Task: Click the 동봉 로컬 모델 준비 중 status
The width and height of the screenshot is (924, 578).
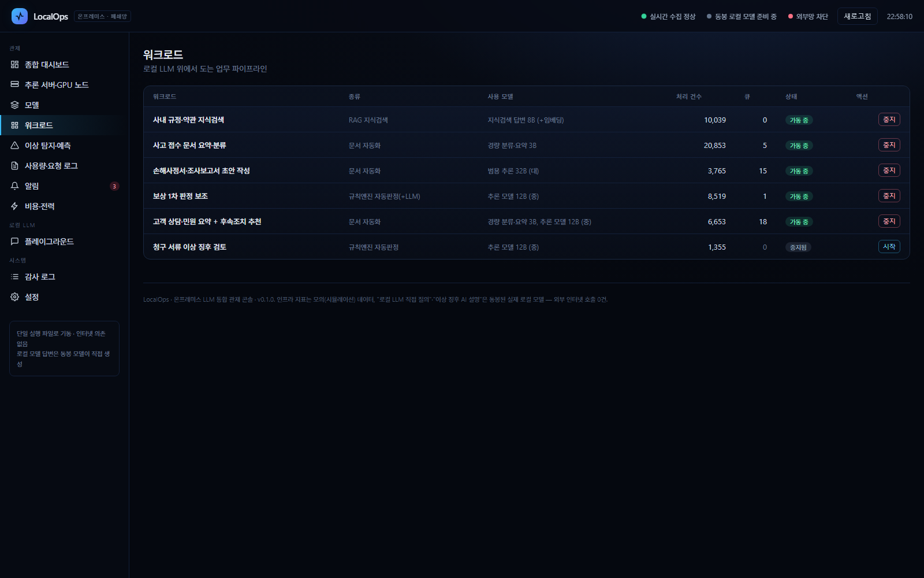Action: (742, 17)
